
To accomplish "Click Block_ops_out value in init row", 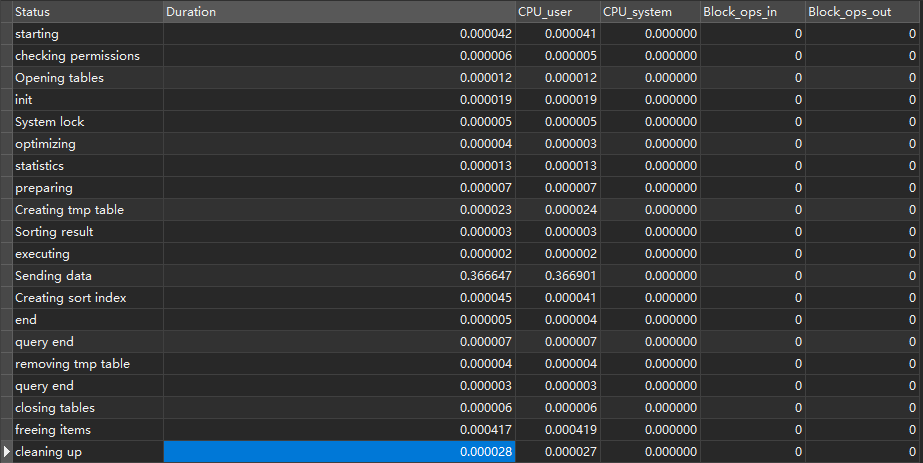I will coord(912,100).
